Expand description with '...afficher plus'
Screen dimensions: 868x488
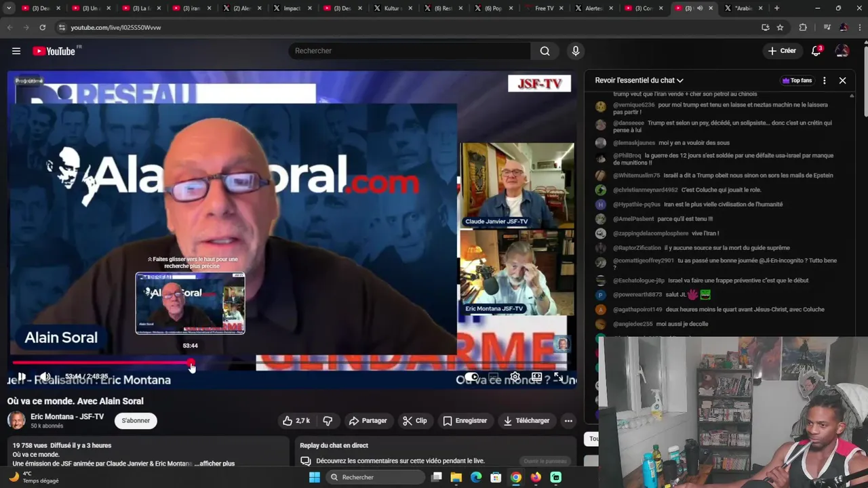214,464
